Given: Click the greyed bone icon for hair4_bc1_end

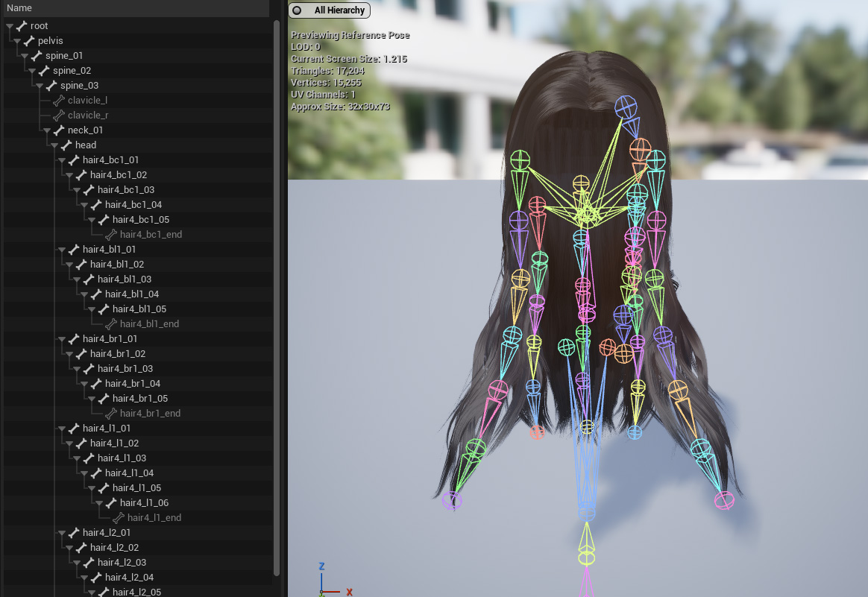Looking at the screenshot, I should point(111,235).
